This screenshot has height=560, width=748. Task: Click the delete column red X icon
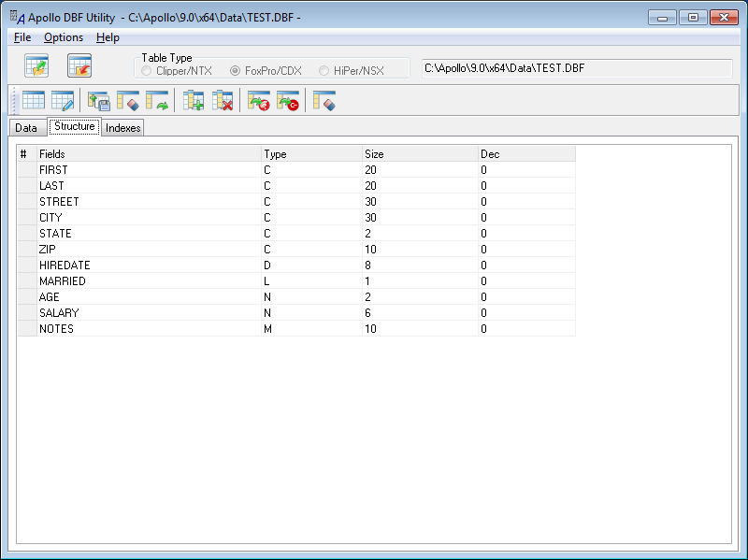pyautogui.click(x=223, y=101)
